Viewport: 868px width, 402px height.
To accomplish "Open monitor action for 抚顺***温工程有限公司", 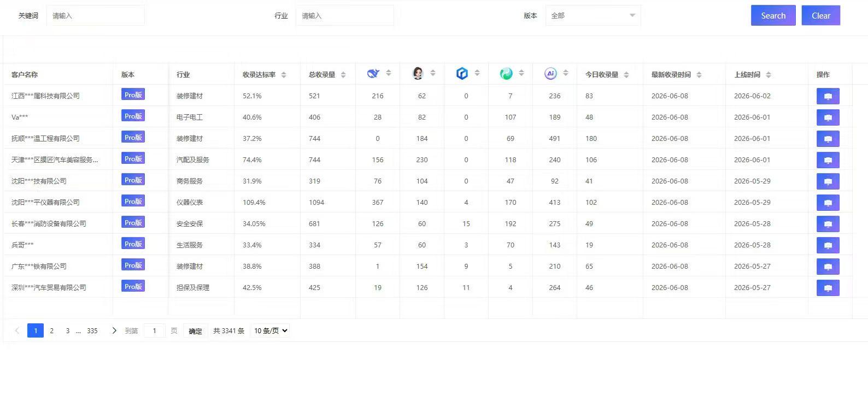I will pyautogui.click(x=828, y=139).
